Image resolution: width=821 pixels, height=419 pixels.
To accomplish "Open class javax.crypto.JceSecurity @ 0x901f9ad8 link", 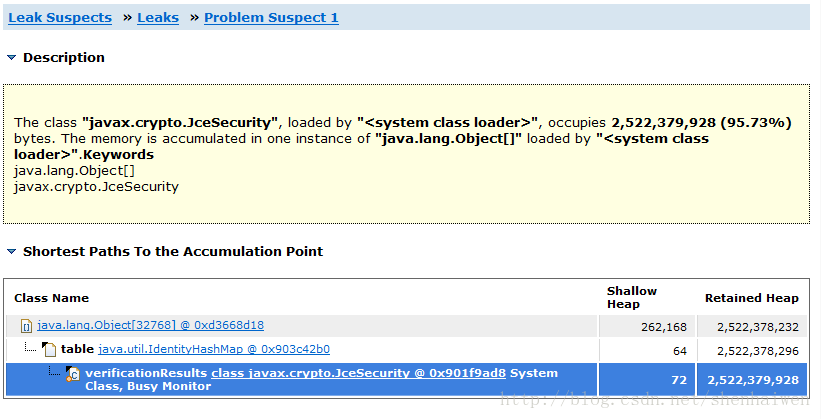I will point(358,373).
